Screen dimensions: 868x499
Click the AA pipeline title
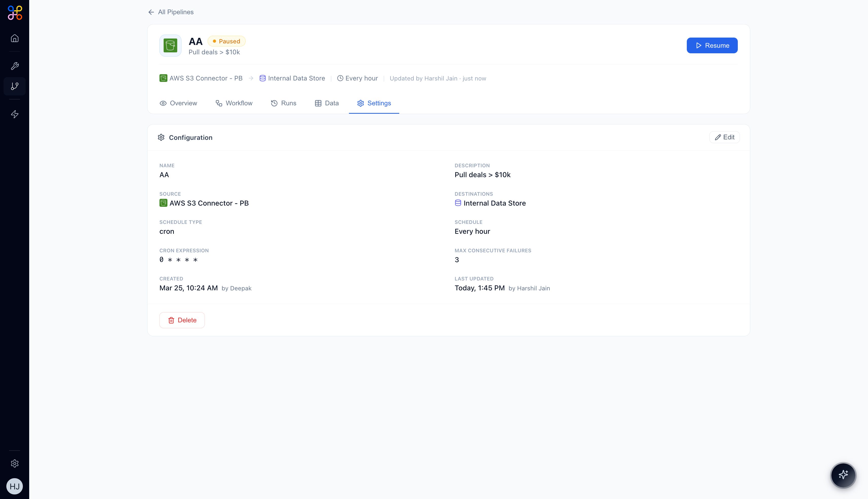coord(196,41)
